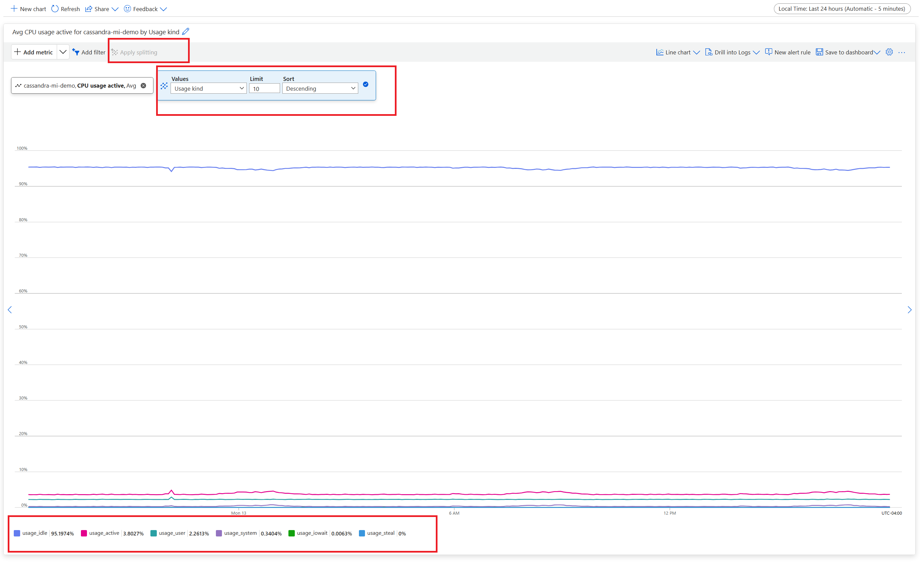This screenshot has height=566, width=924.
Task: Toggle usage_user series in legend
Action: click(172, 533)
